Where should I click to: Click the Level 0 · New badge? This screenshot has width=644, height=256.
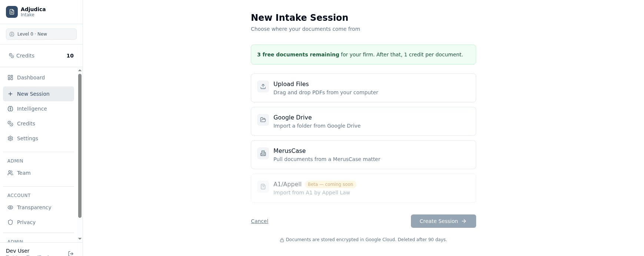(x=41, y=34)
